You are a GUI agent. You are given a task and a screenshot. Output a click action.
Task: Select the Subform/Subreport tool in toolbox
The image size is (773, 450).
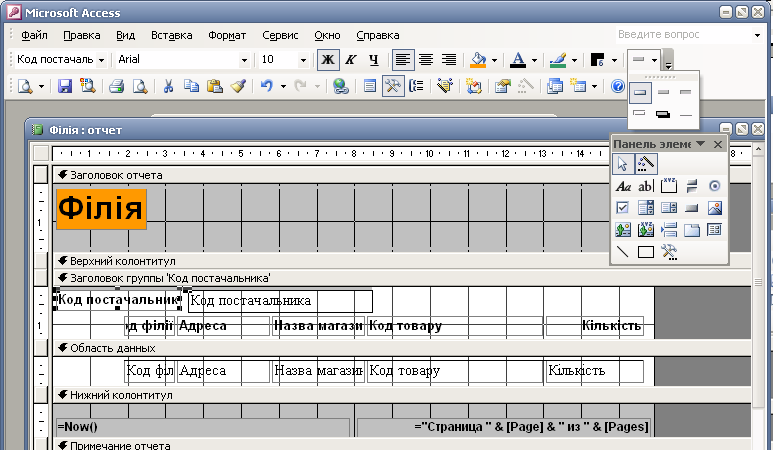point(714,230)
